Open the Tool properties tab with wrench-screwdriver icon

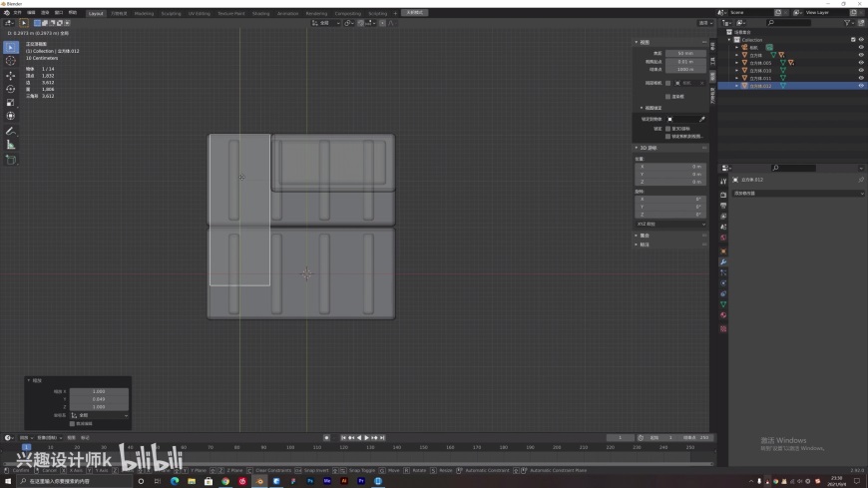click(723, 182)
